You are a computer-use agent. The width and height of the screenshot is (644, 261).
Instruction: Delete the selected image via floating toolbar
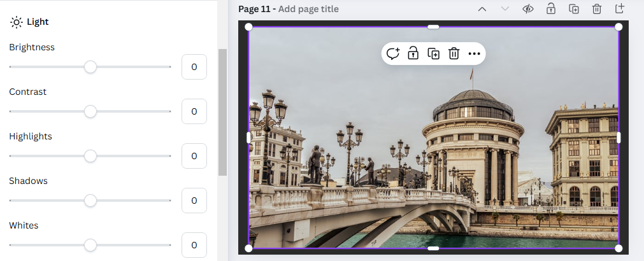click(454, 53)
